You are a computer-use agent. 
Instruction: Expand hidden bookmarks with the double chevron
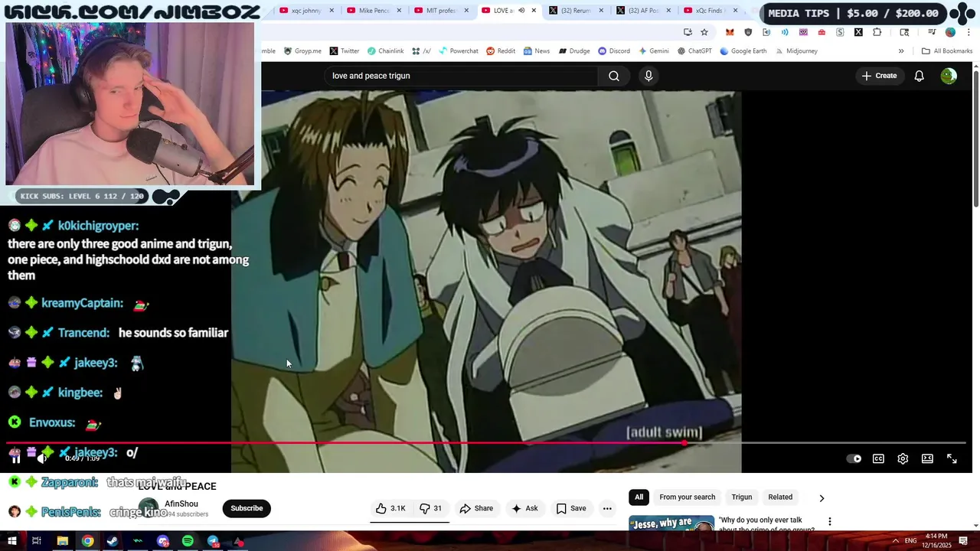coord(901,51)
